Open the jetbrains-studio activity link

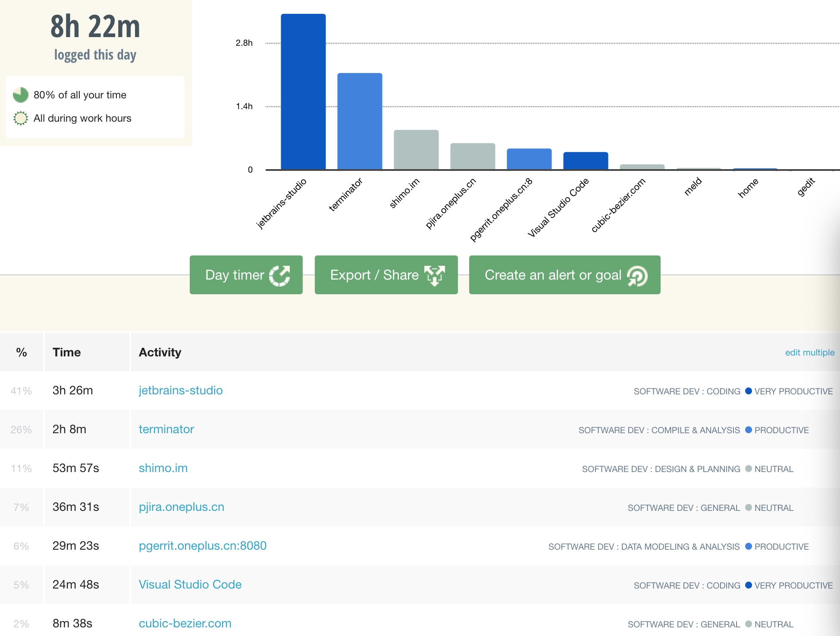(x=181, y=390)
